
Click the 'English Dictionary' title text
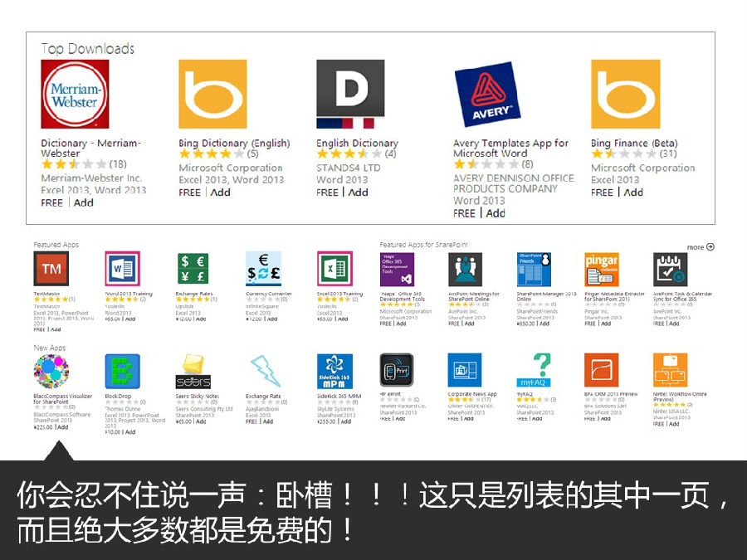pyautogui.click(x=357, y=143)
